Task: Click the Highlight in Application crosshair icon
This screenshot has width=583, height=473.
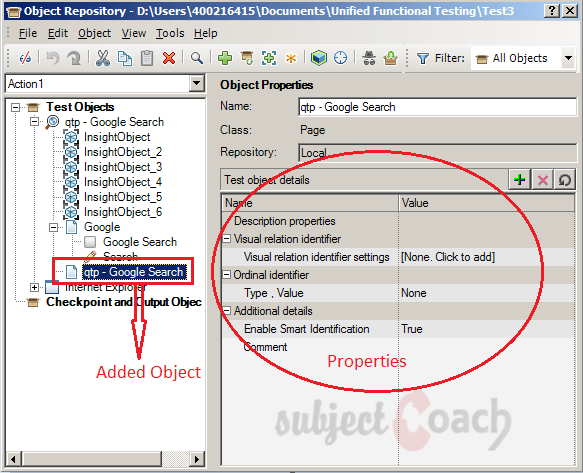Action: click(341, 58)
